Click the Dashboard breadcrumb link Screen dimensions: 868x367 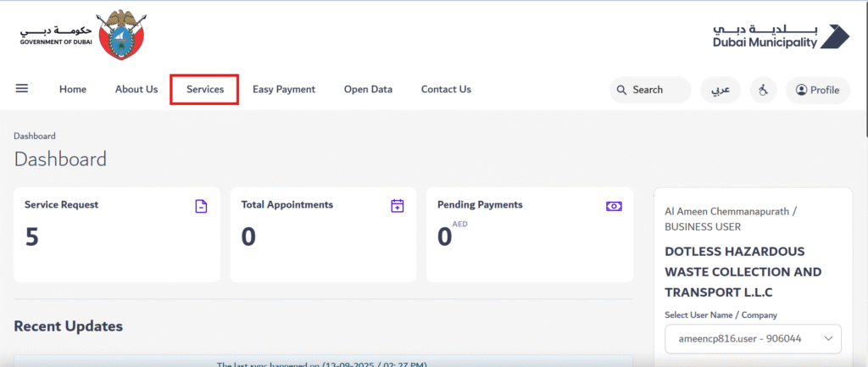point(35,136)
